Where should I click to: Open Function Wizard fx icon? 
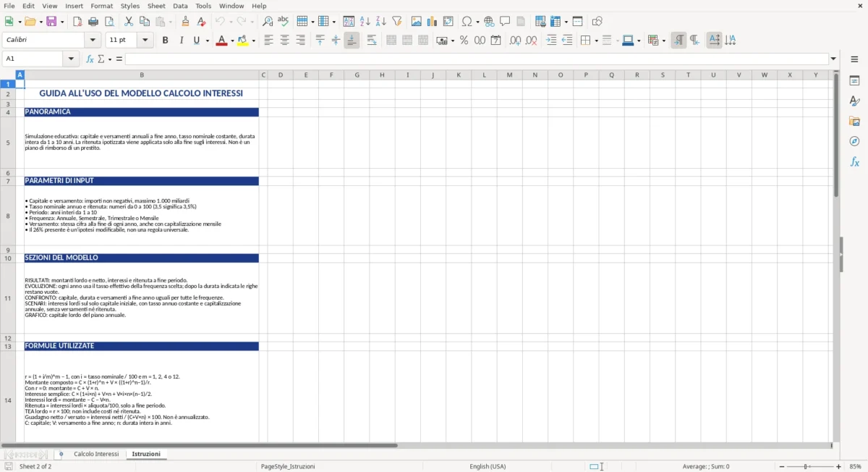point(90,59)
